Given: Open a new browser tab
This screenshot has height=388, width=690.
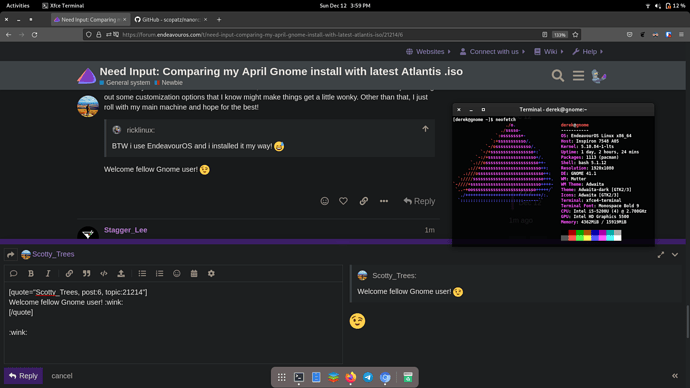Looking at the screenshot, I should (x=219, y=19).
